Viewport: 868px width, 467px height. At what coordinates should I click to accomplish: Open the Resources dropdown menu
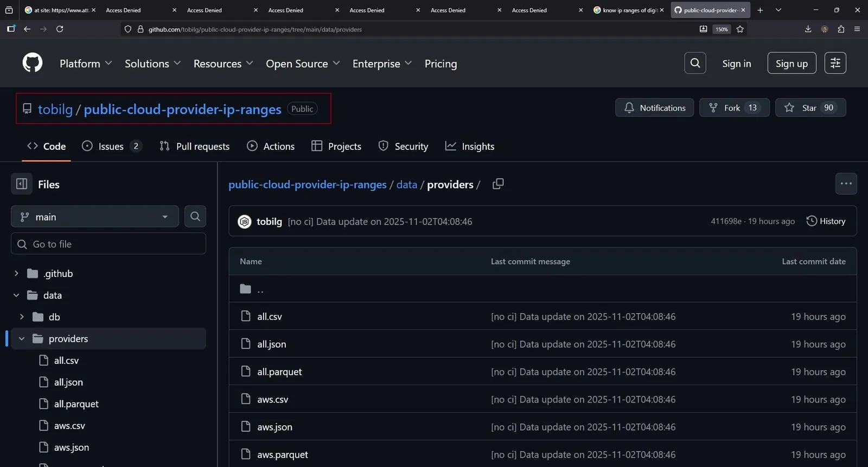coord(223,64)
